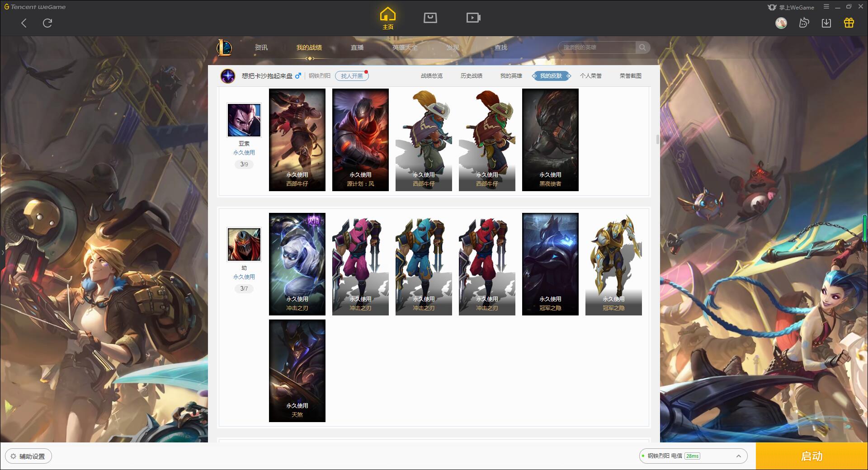This screenshot has width=868, height=470.
Task: Click the page vertical scrollbar thumb
Action: (658, 139)
